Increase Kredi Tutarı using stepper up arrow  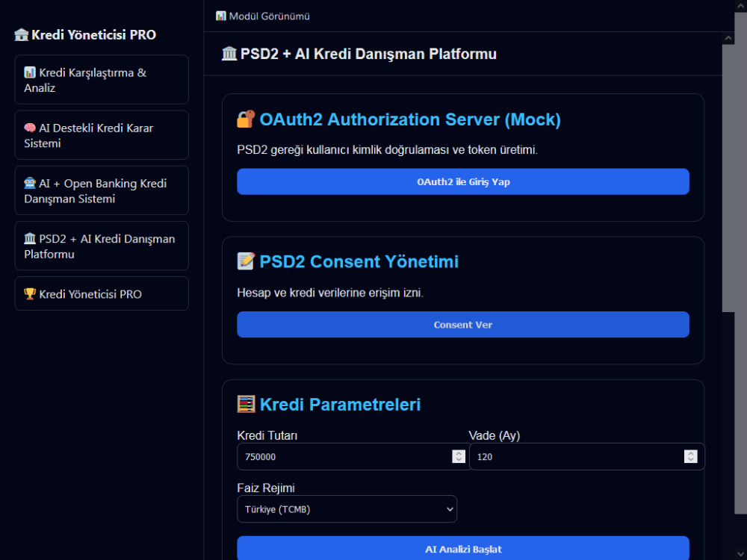click(459, 453)
